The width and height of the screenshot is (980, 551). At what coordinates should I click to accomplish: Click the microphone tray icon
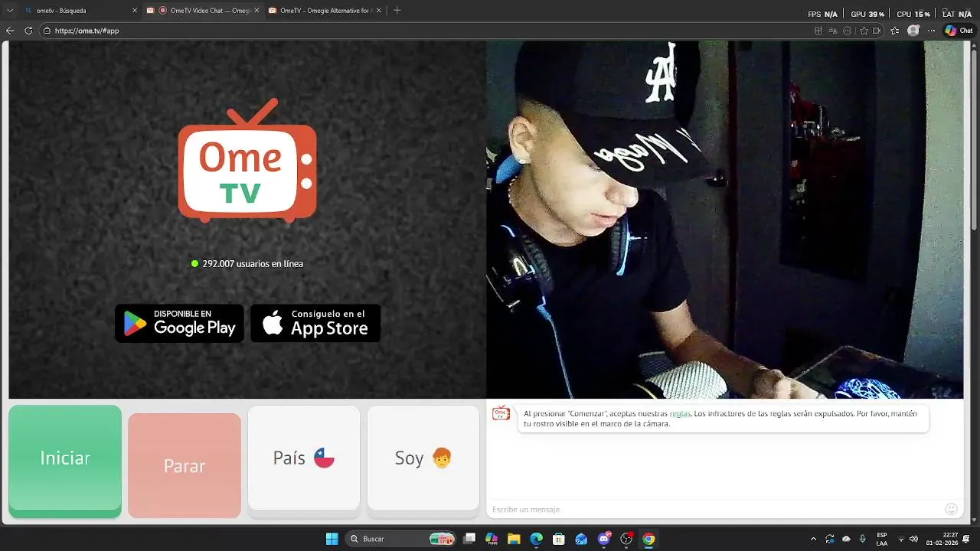863,539
